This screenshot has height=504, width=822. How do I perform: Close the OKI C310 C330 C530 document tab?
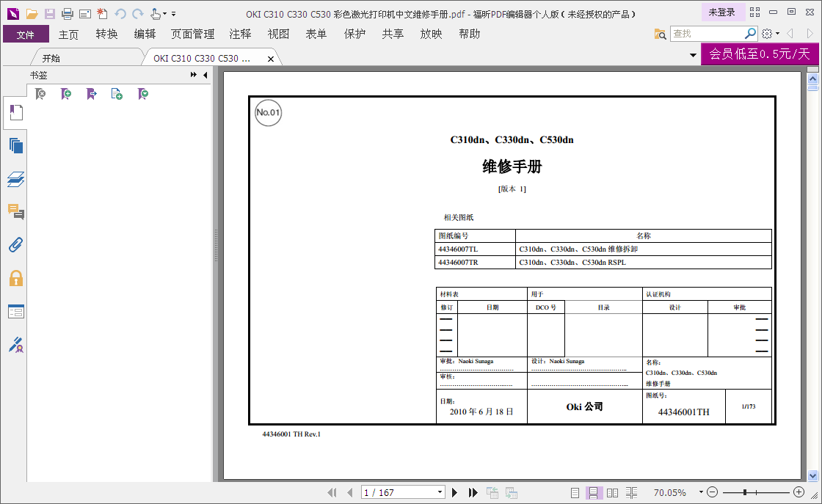click(271, 59)
